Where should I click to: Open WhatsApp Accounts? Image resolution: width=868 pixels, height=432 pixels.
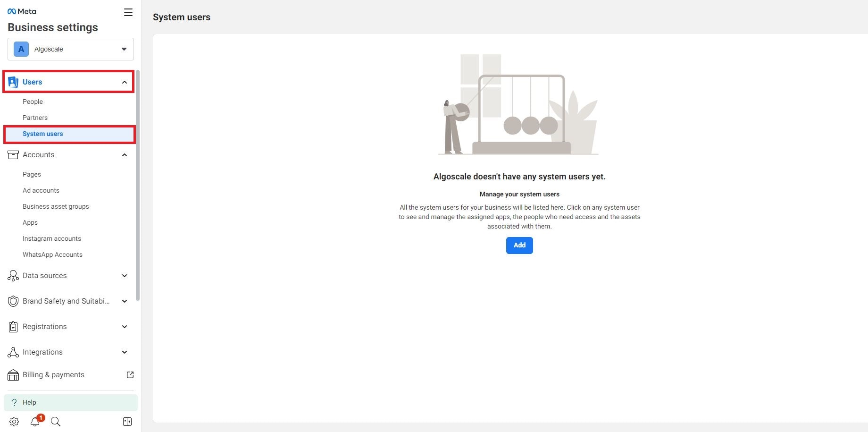[x=52, y=254]
